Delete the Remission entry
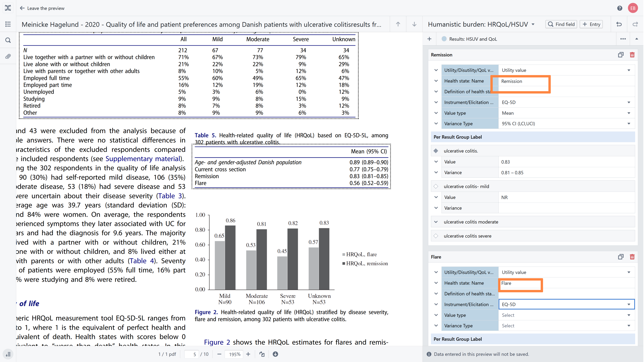Image resolution: width=644 pixels, height=362 pixels. (x=632, y=55)
